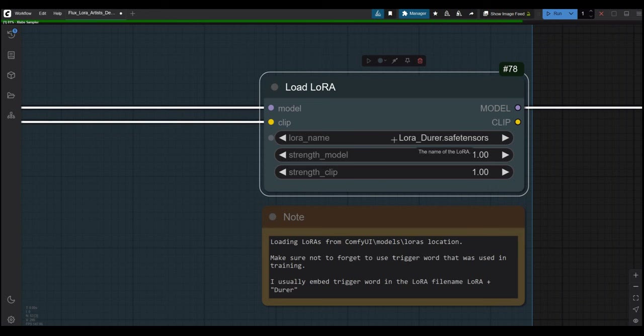Click the Note node title
Image resolution: width=644 pixels, height=336 pixels.
click(x=294, y=217)
